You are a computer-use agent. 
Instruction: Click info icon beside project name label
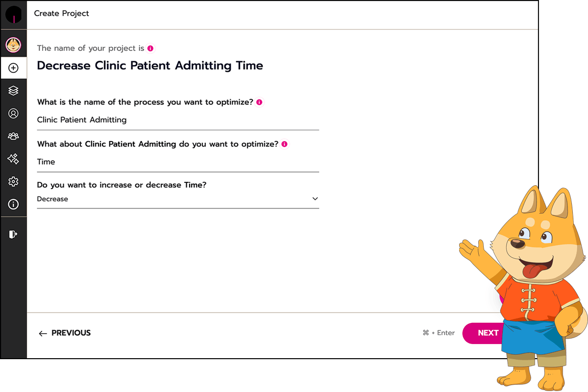tap(150, 48)
